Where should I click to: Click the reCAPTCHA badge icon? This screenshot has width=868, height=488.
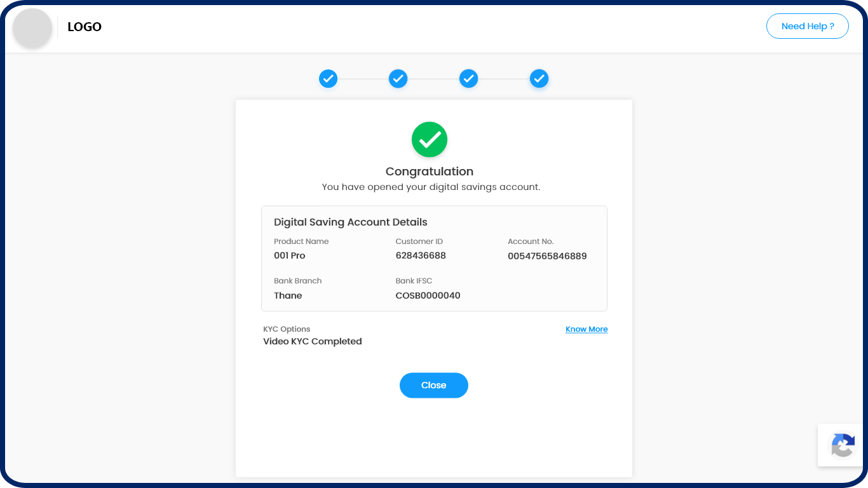point(843,445)
